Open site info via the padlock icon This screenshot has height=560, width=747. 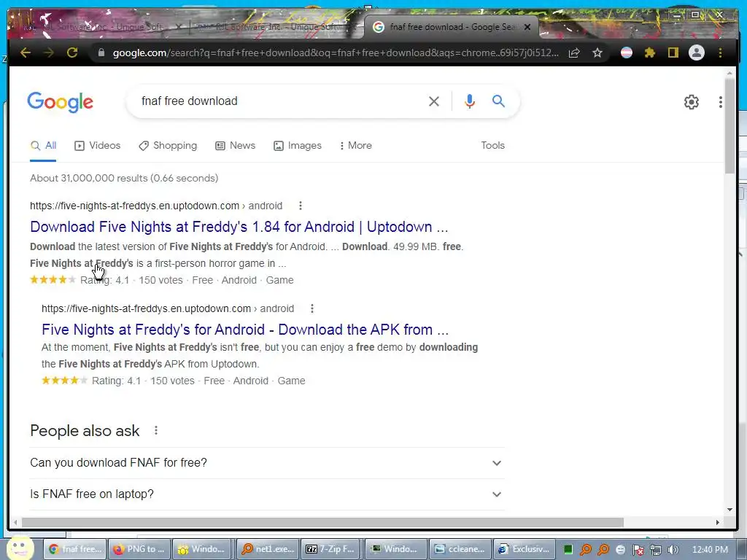pyautogui.click(x=101, y=52)
